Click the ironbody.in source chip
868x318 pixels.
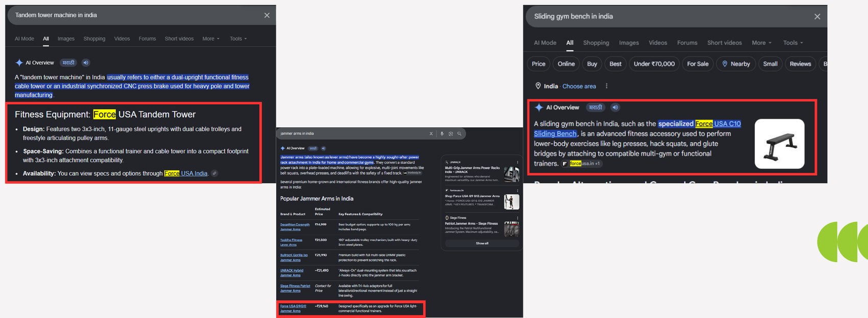click(413, 173)
